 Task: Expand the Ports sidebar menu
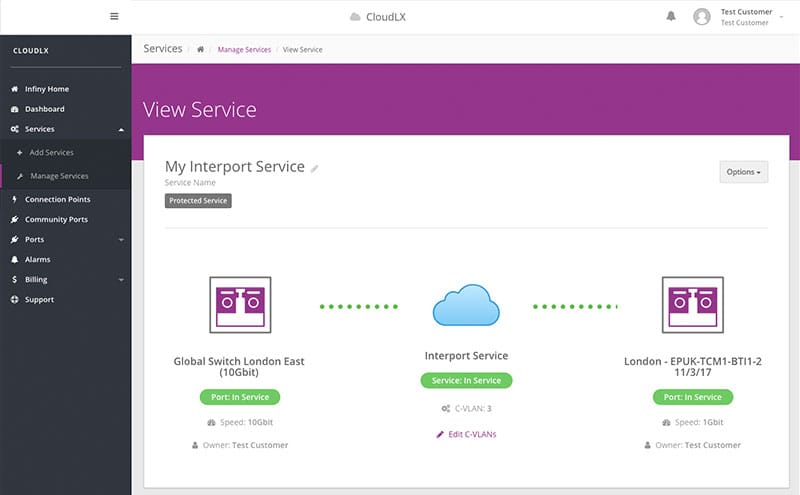(x=65, y=239)
